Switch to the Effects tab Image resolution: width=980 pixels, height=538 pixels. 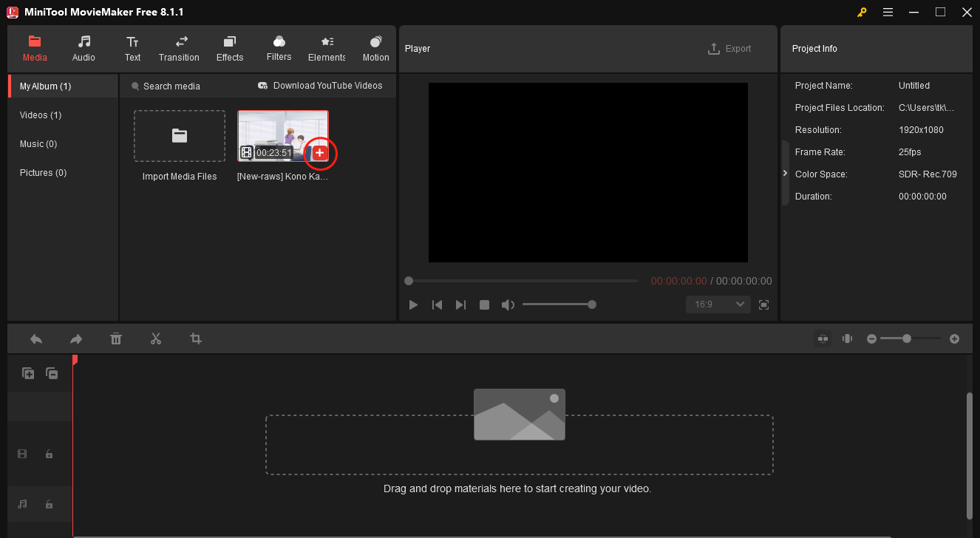coord(230,49)
